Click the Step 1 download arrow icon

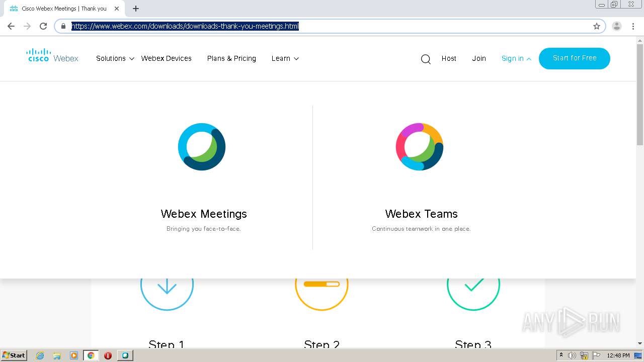click(x=167, y=285)
